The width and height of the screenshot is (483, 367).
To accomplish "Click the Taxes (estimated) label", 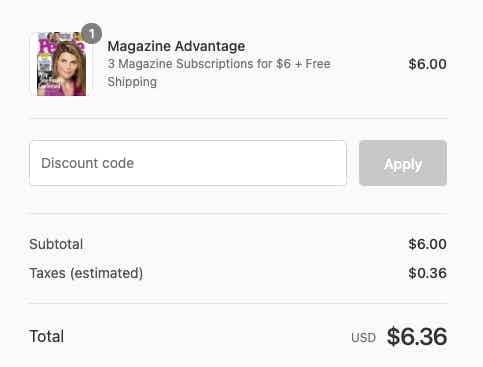I will (86, 273).
